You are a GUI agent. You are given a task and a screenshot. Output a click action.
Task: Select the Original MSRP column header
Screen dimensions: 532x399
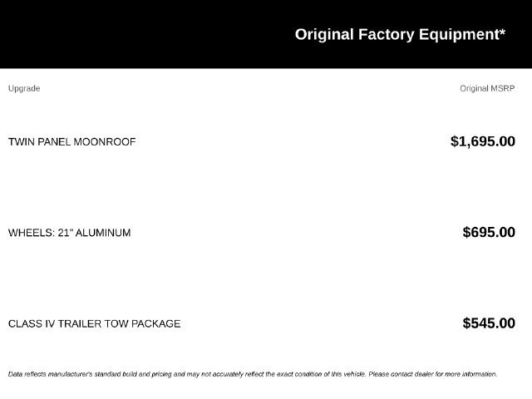click(x=487, y=89)
